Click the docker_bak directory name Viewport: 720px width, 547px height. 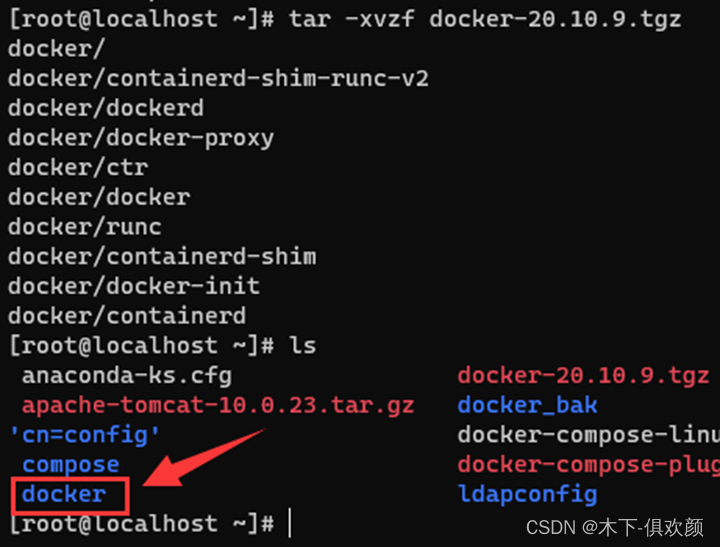[527, 405]
